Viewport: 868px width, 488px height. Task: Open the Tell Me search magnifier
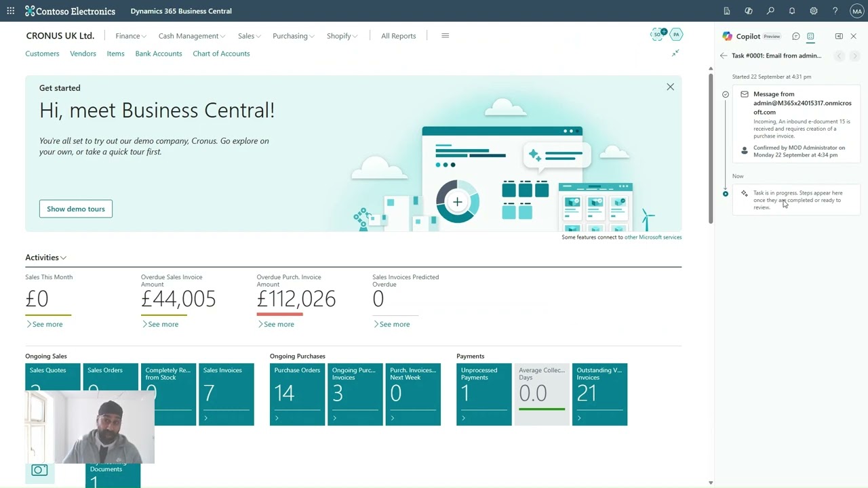pos(770,11)
